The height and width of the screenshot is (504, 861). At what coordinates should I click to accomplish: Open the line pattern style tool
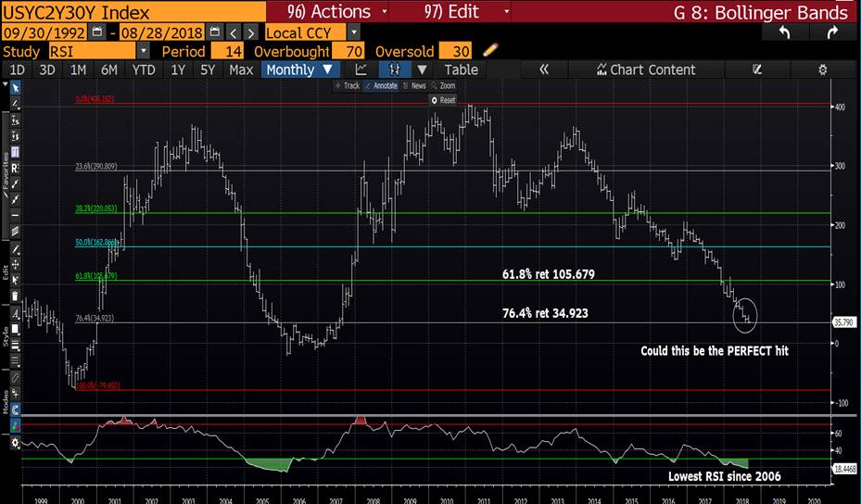pos(16,361)
